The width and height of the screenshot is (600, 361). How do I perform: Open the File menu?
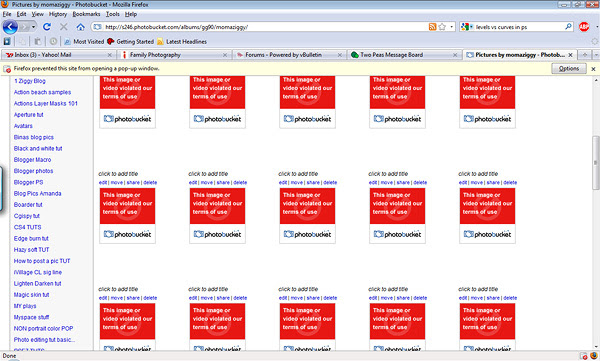tap(7, 14)
